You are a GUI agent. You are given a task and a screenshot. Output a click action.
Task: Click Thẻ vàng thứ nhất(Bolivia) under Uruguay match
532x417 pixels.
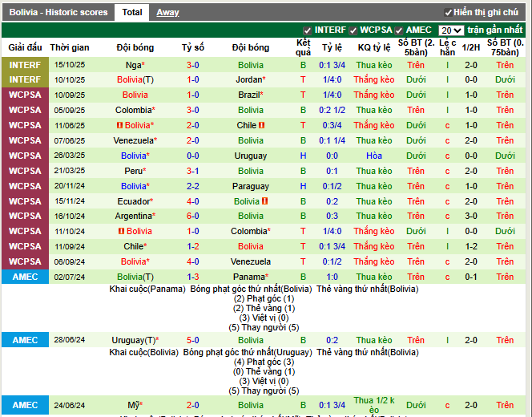[x=368, y=352]
